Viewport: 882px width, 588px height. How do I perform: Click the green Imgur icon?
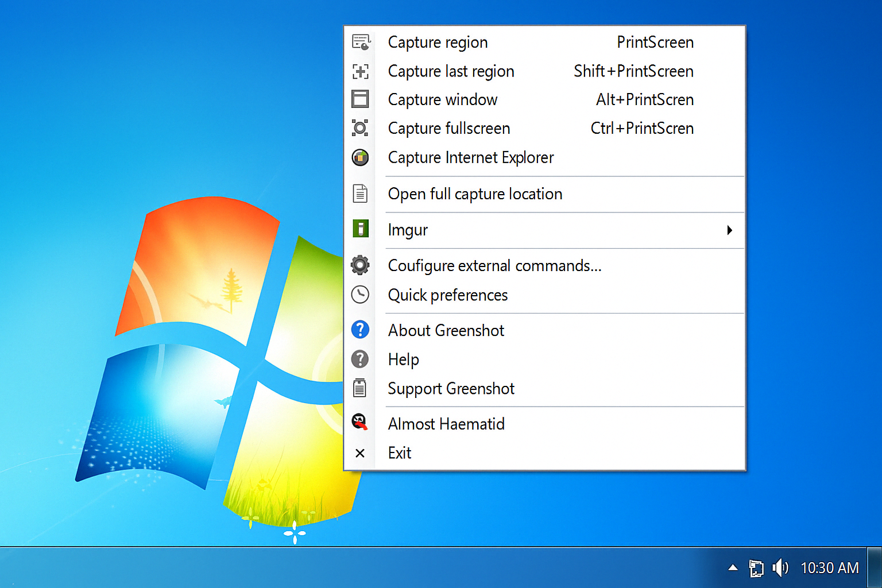[361, 229]
